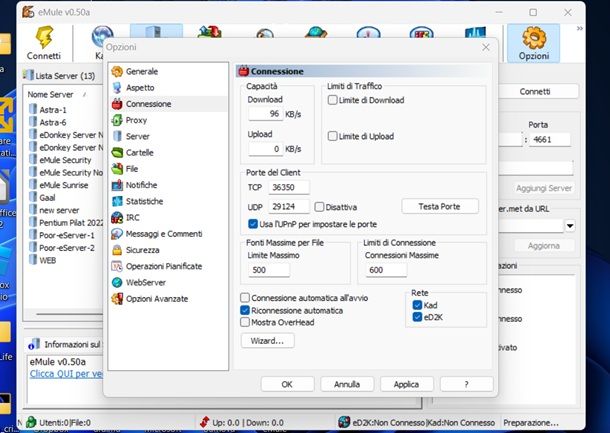Image resolution: width=610 pixels, height=433 pixels.
Task: Select Astra-6 in server list
Action: pyautogui.click(x=53, y=123)
